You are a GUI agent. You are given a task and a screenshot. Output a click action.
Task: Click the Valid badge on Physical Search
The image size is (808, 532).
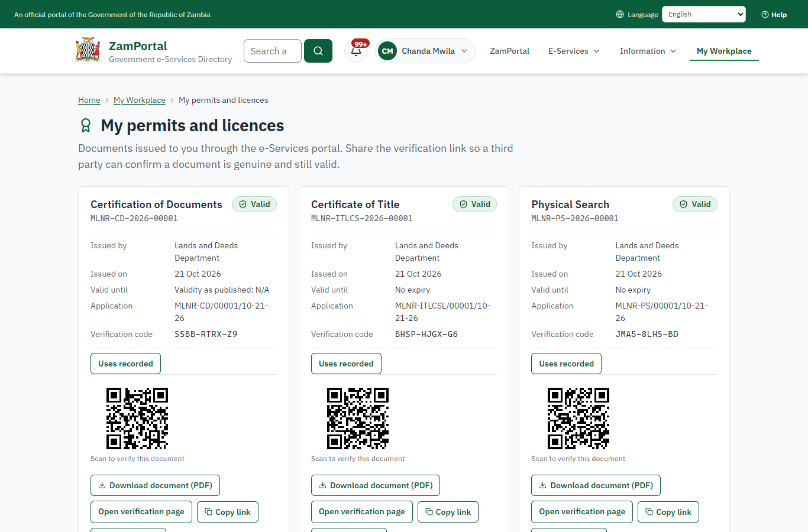coord(695,205)
